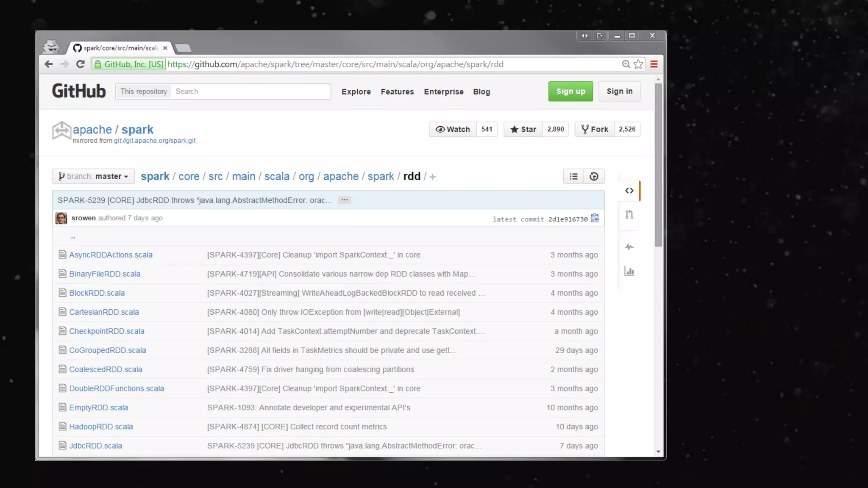Click the GitHub search input field
The image size is (868, 488).
point(250,91)
